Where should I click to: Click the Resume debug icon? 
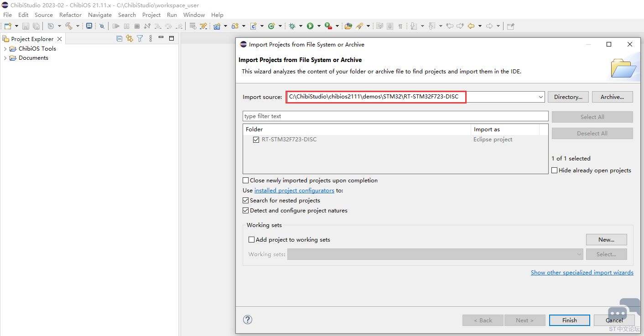[x=116, y=26]
